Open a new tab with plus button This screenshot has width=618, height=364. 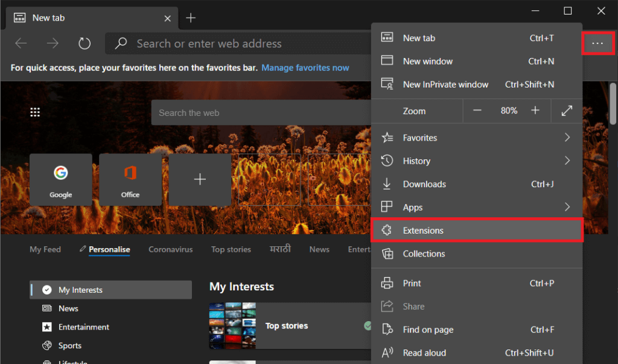pos(191,18)
